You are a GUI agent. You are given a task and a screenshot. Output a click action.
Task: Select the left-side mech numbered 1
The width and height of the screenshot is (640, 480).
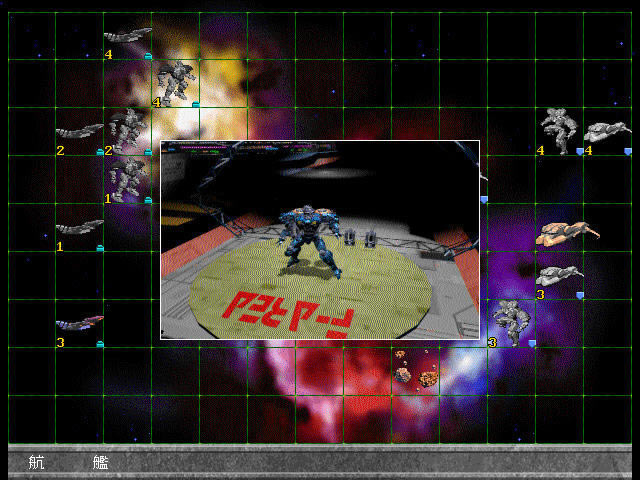pos(128,179)
